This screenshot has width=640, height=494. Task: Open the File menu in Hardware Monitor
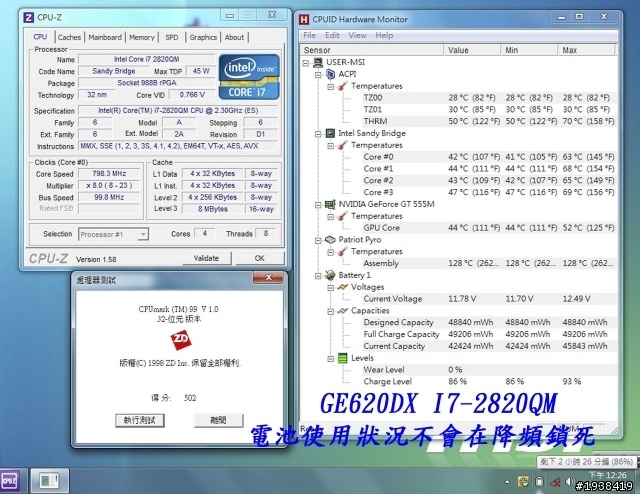coord(309,35)
